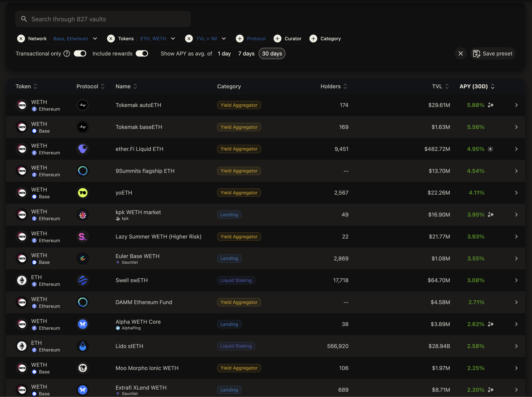
Task: Toggle the Transactional only switch
Action: point(80,54)
